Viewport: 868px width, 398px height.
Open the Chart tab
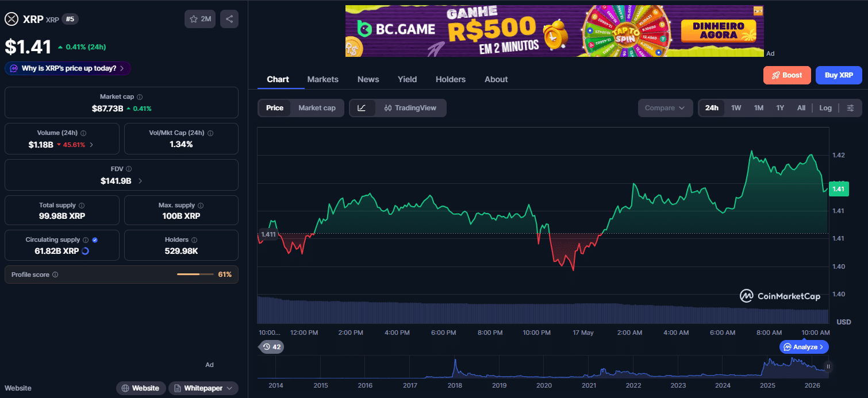pos(278,79)
